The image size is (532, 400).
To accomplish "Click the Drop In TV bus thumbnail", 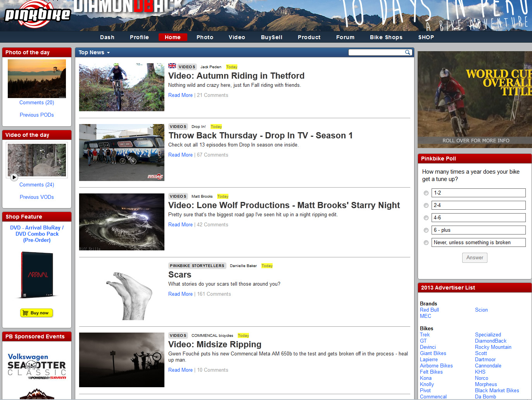I will coord(122,152).
